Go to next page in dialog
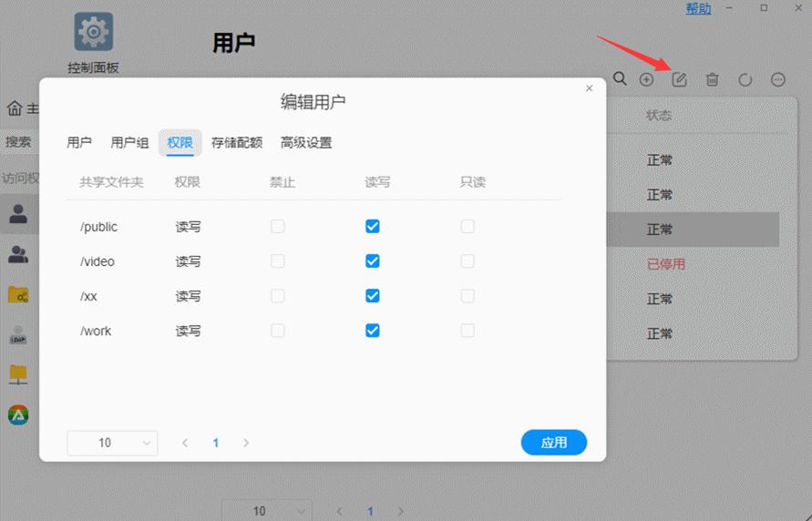 (x=246, y=443)
